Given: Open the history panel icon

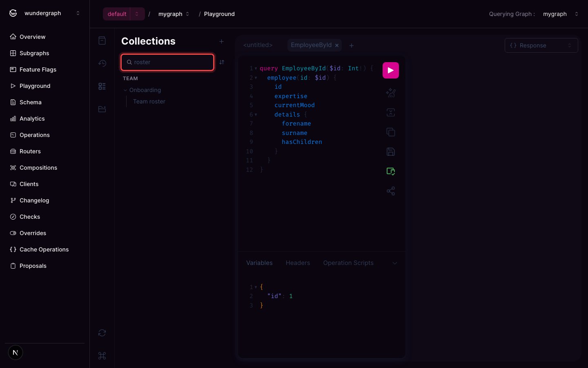Looking at the screenshot, I should click(x=102, y=63).
